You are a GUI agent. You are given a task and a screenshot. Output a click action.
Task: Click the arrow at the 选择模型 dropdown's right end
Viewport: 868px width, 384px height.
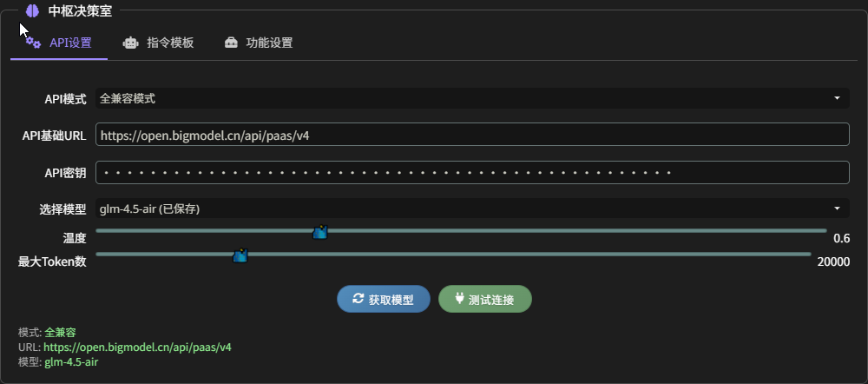tap(837, 209)
